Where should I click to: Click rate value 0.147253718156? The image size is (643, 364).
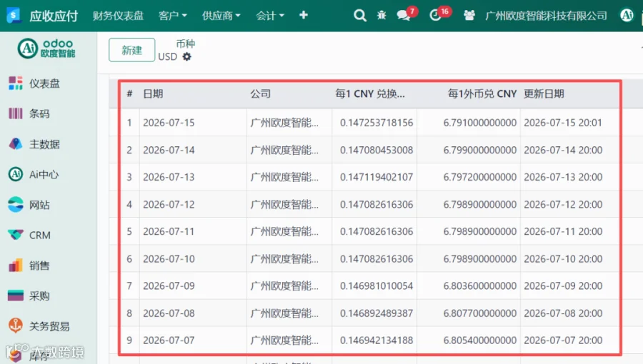pyautogui.click(x=377, y=123)
